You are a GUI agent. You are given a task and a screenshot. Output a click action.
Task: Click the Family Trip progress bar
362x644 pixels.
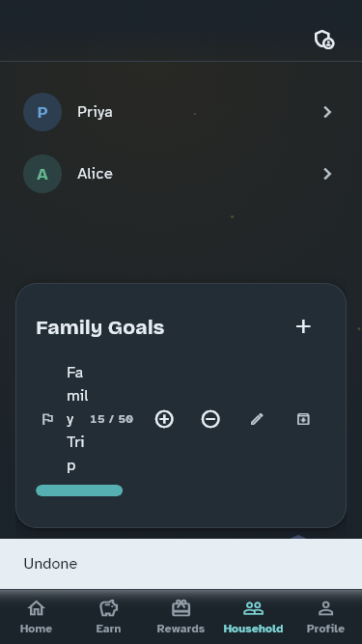coord(79,490)
